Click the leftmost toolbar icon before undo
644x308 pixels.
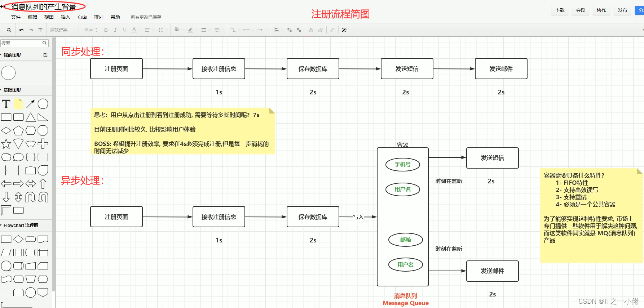9,30
